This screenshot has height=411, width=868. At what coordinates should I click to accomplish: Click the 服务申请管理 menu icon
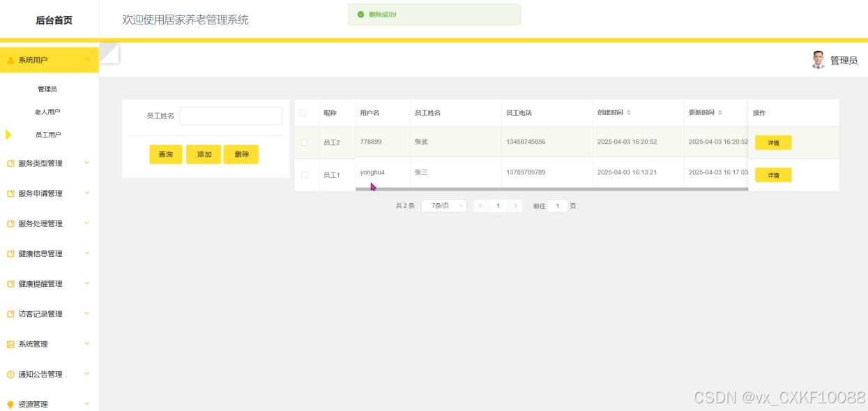click(x=10, y=193)
